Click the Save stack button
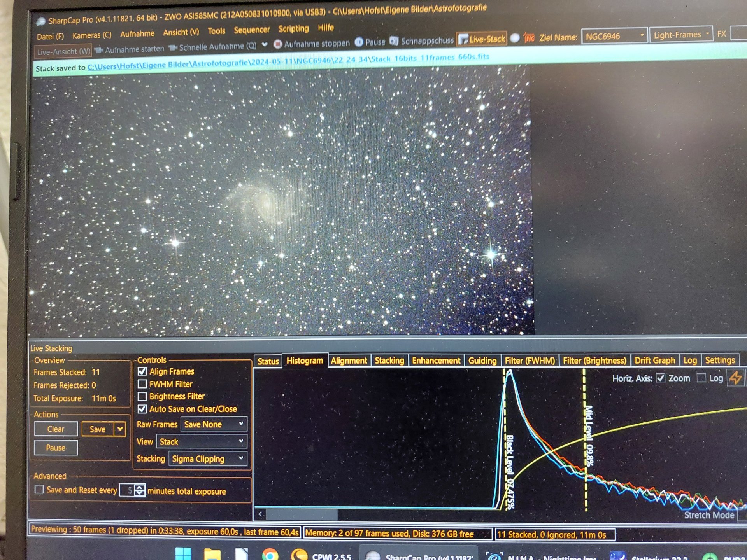 pyautogui.click(x=97, y=429)
